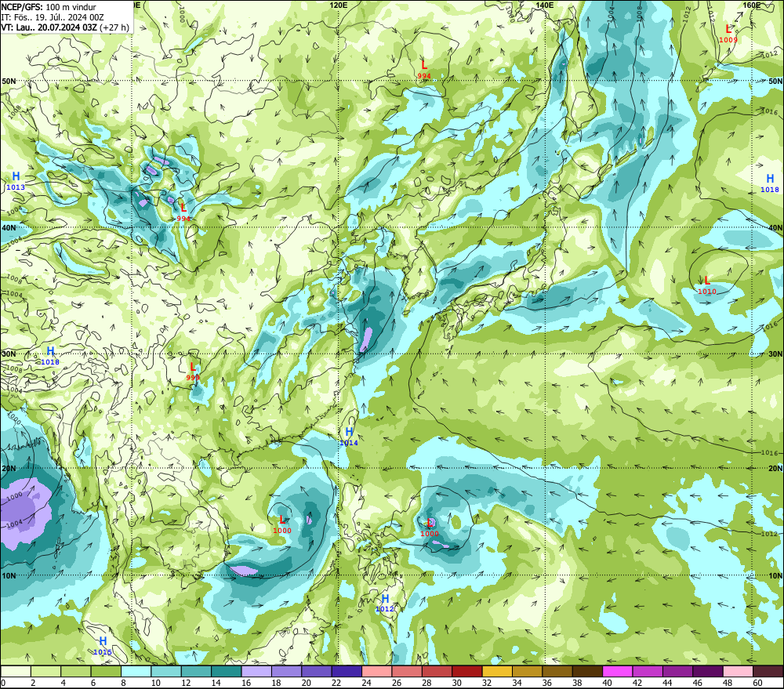Select the dark purple 46–48 legend swatch
784x689 pixels.
tap(708, 671)
